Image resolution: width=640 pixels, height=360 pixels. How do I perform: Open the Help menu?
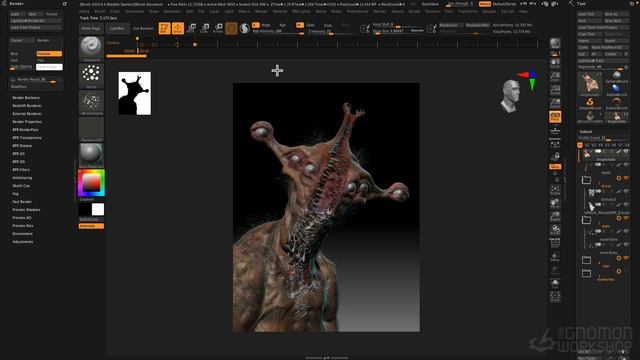523,11
